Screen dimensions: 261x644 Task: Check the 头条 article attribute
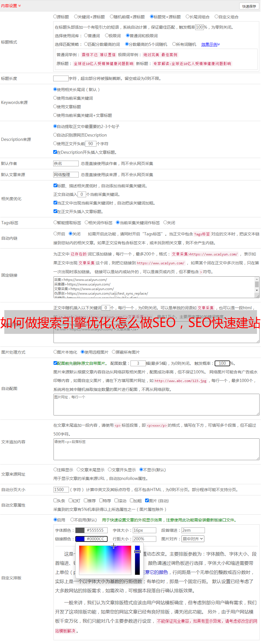tap(55, 501)
